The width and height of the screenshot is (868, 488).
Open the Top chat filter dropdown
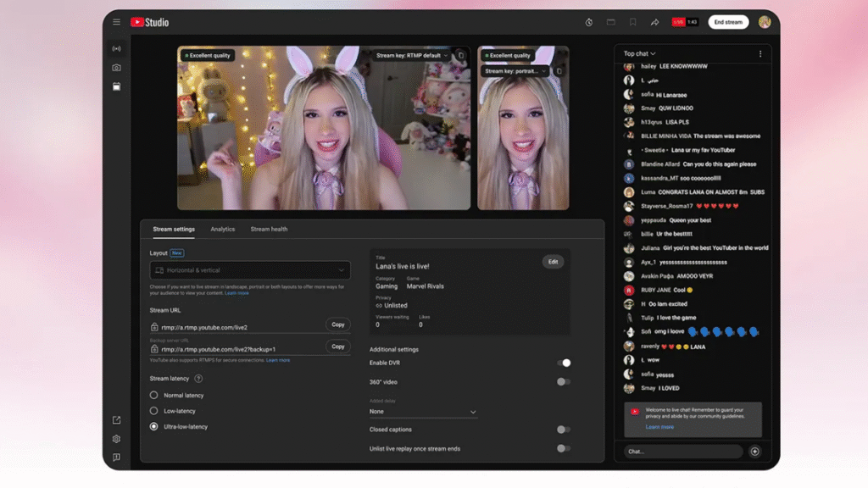(638, 53)
